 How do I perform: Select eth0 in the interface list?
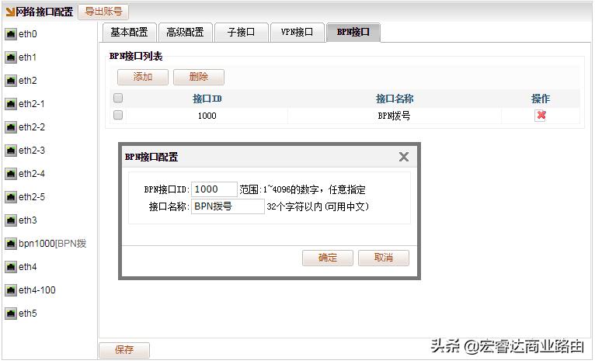tap(28, 34)
